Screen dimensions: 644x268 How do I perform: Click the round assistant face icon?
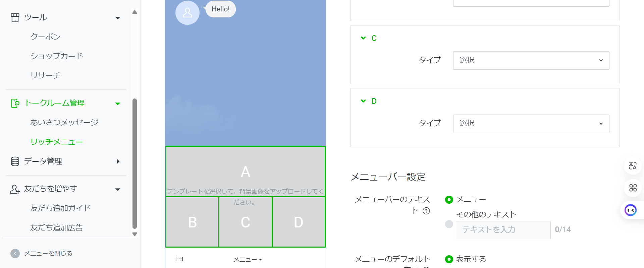(631, 210)
